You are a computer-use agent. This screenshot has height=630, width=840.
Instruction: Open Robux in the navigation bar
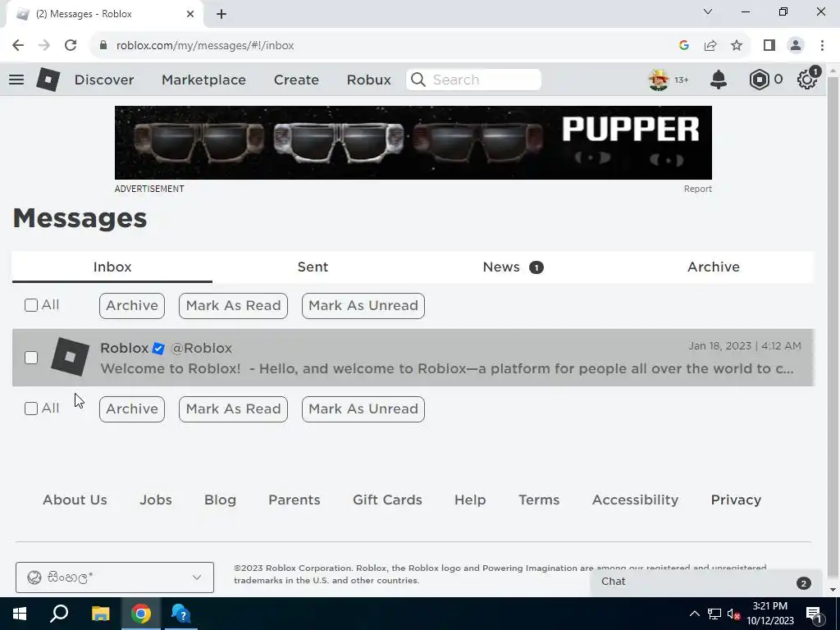(x=368, y=80)
